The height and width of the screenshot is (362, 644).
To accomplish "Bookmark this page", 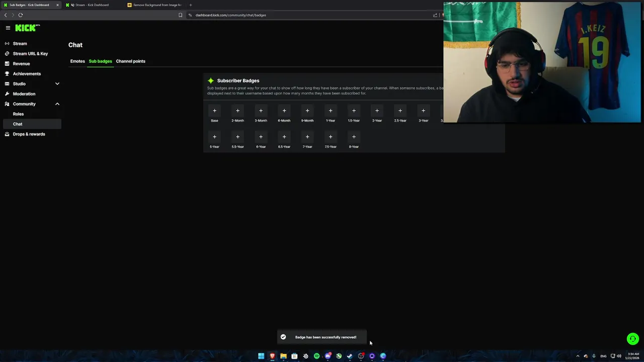I will point(180,15).
